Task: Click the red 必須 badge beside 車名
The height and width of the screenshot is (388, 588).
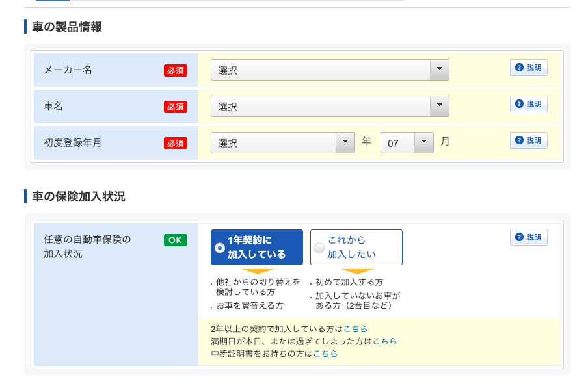Action: click(x=176, y=107)
